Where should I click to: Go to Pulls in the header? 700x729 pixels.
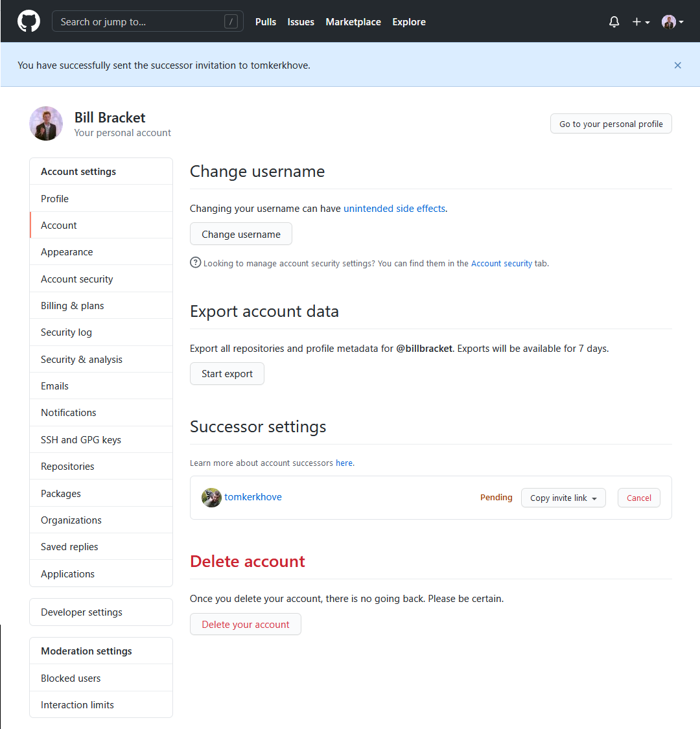pyautogui.click(x=266, y=22)
